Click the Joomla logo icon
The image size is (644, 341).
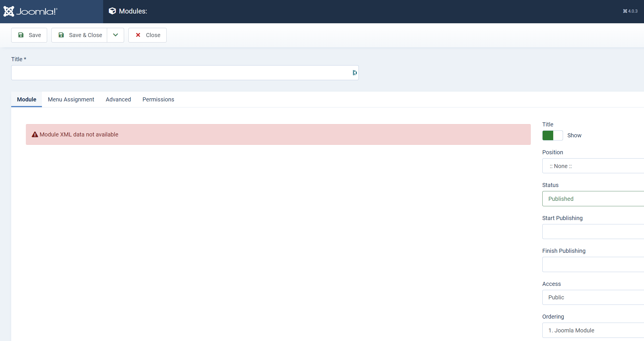pyautogui.click(x=9, y=11)
